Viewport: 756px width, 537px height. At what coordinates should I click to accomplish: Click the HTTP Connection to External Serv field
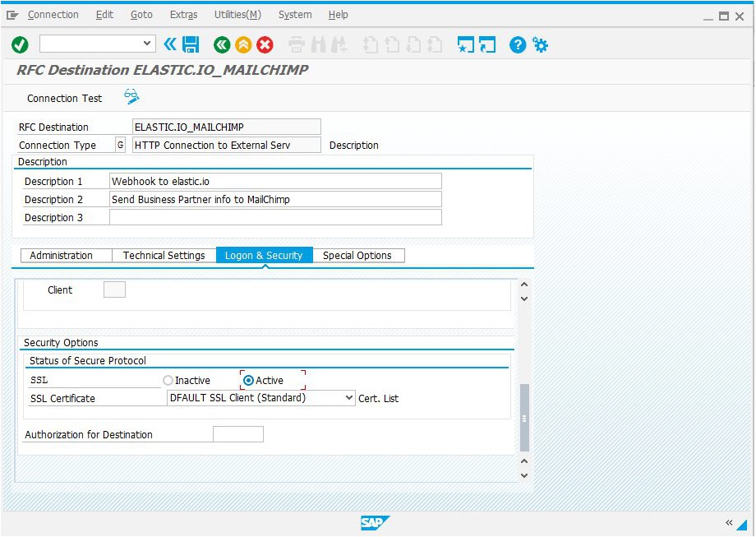(226, 145)
